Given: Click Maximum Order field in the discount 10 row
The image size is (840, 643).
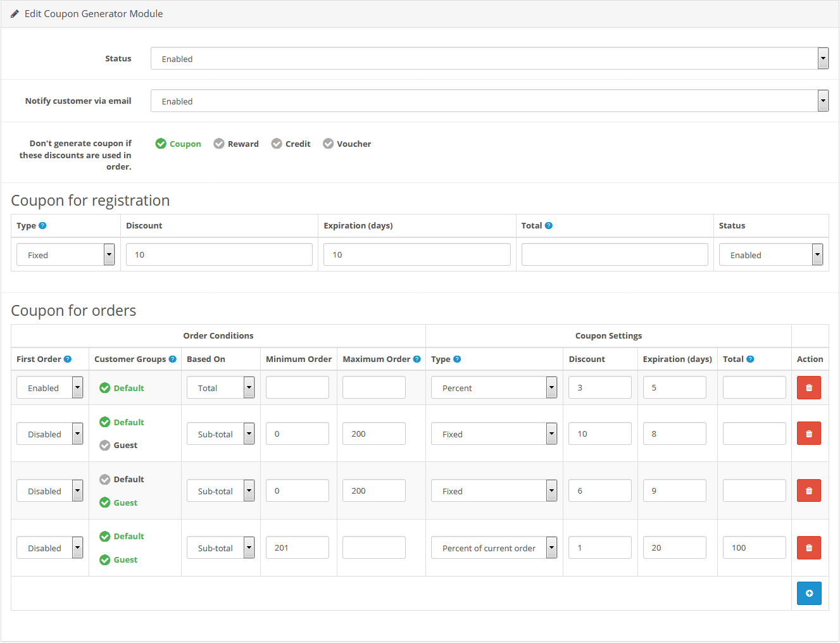Looking at the screenshot, I should tap(373, 434).
